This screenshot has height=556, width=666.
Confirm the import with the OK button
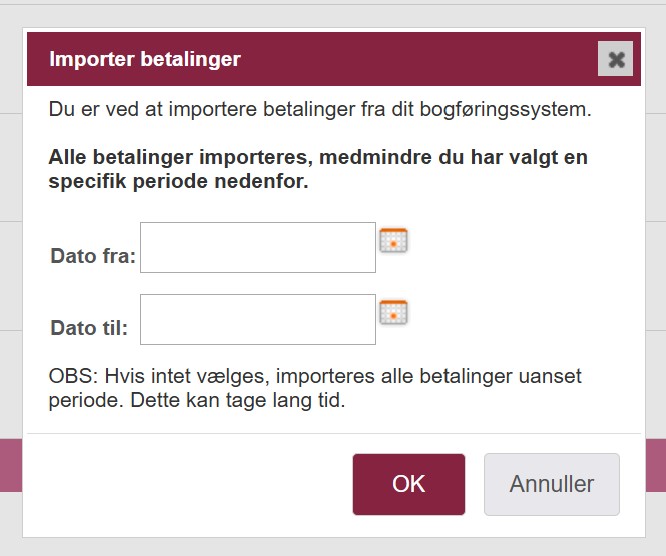click(408, 484)
